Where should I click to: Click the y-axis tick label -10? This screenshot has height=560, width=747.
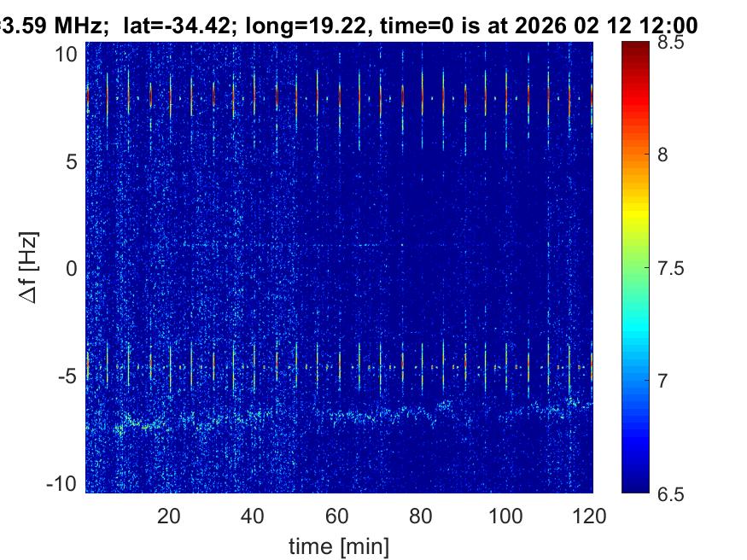point(64,482)
